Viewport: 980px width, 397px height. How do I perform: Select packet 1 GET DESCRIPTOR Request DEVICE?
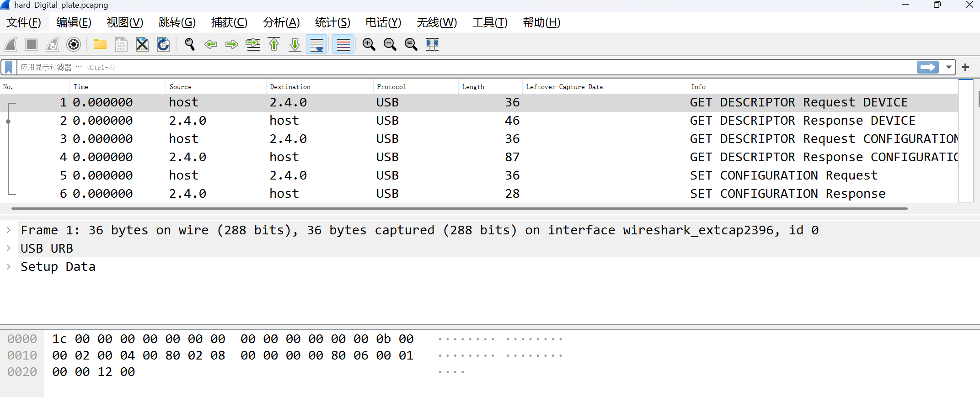(479, 102)
